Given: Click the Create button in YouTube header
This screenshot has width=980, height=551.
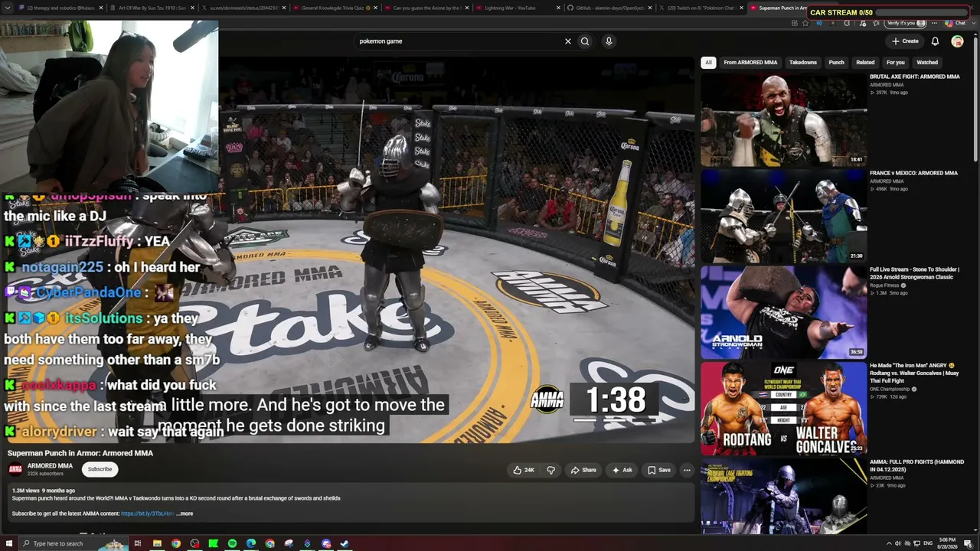Looking at the screenshot, I should (x=905, y=41).
